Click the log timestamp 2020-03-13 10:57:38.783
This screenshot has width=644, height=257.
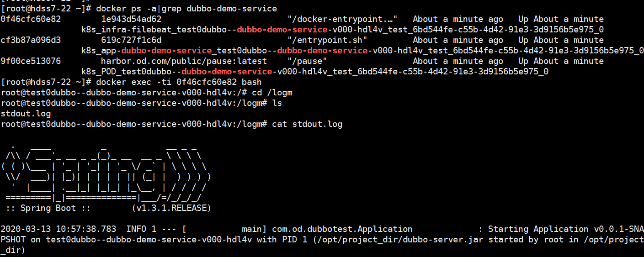point(59,229)
